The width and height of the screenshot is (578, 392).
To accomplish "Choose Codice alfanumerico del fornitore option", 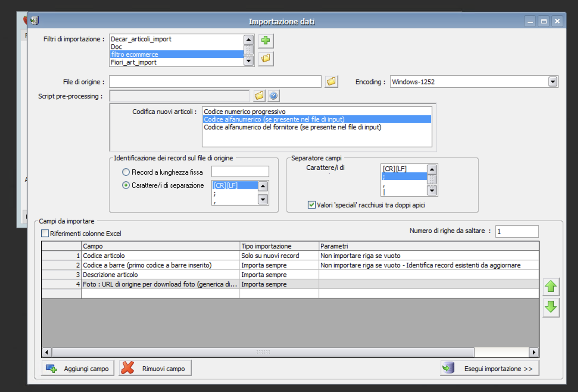I will (x=317, y=127).
